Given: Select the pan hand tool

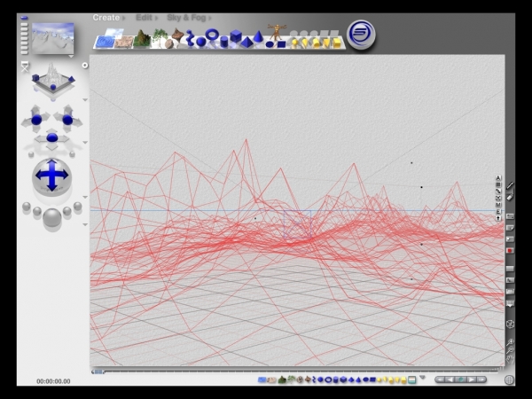Looking at the screenshot, I should pos(510,359).
